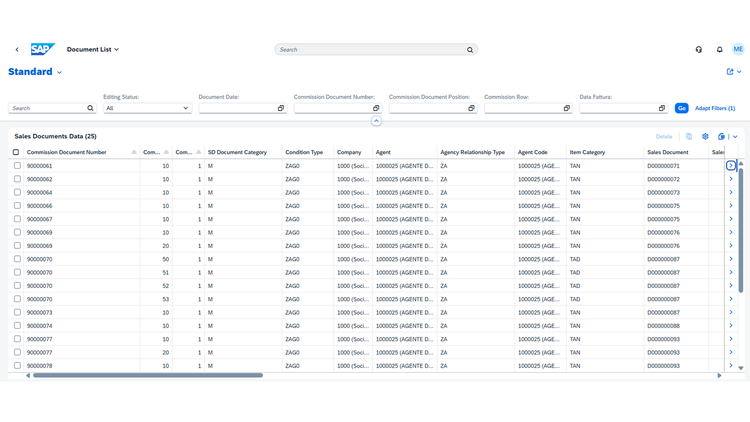Click the export to spreadsheet icon
Viewport: 750px width, 422px height.
721,136
